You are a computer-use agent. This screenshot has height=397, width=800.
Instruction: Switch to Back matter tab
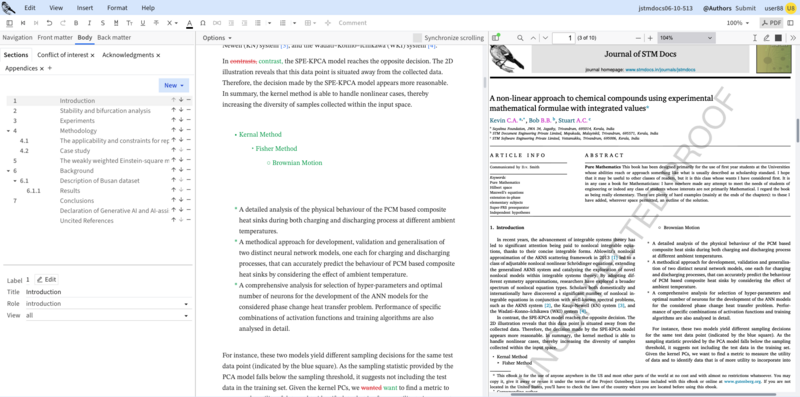click(114, 37)
